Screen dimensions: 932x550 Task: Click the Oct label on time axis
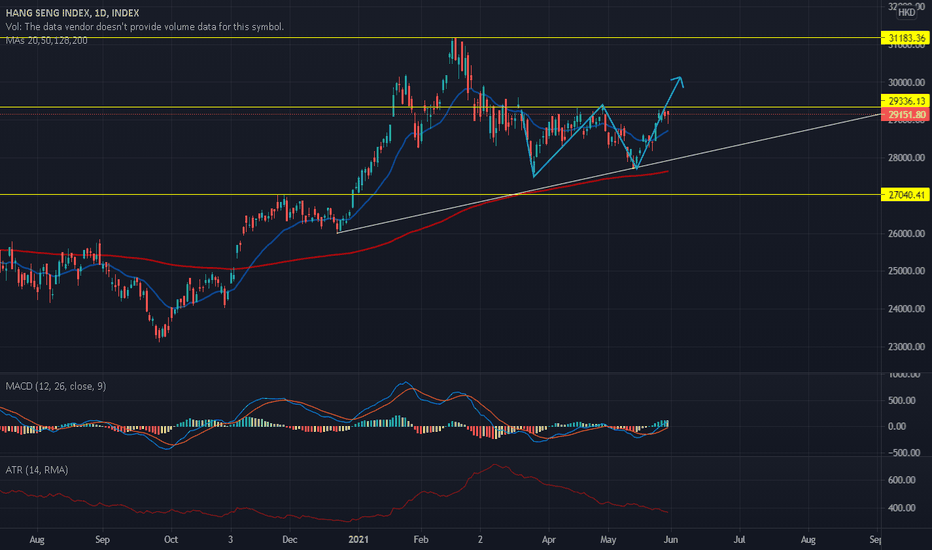[x=171, y=540]
